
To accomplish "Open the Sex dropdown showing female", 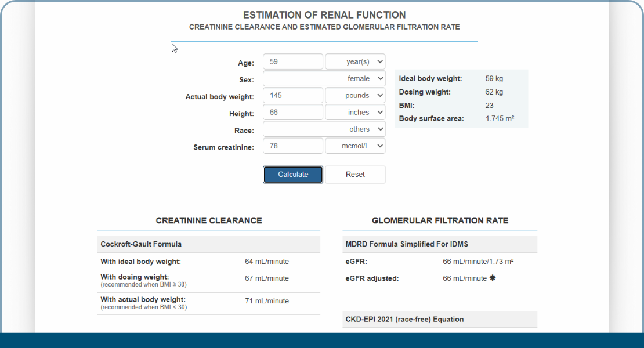I will click(x=324, y=78).
